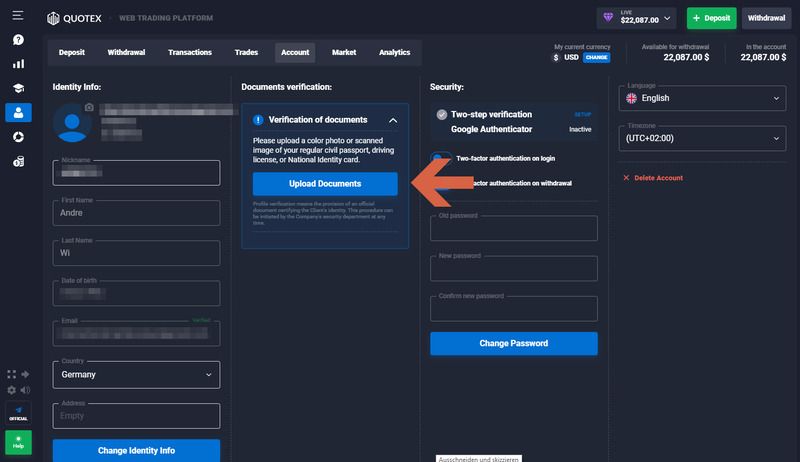This screenshot has width=800, height=462.
Task: Toggle the sound speaker icon
Action: (25, 390)
